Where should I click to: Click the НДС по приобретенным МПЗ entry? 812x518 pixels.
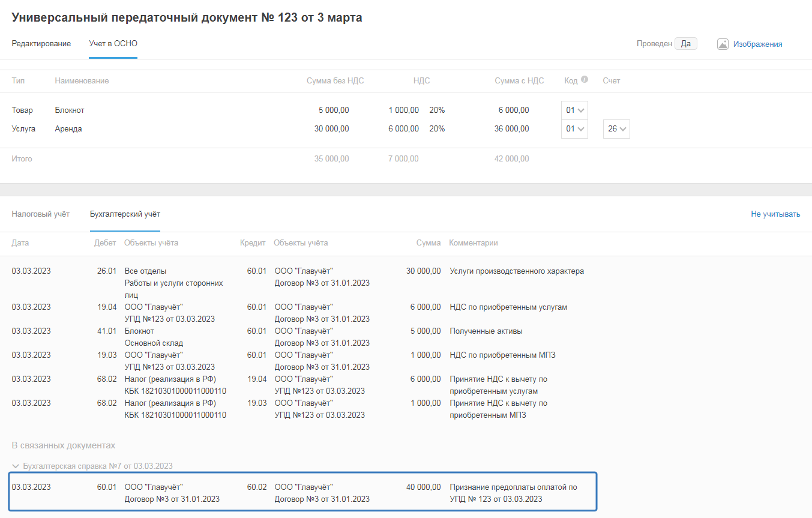click(502, 355)
